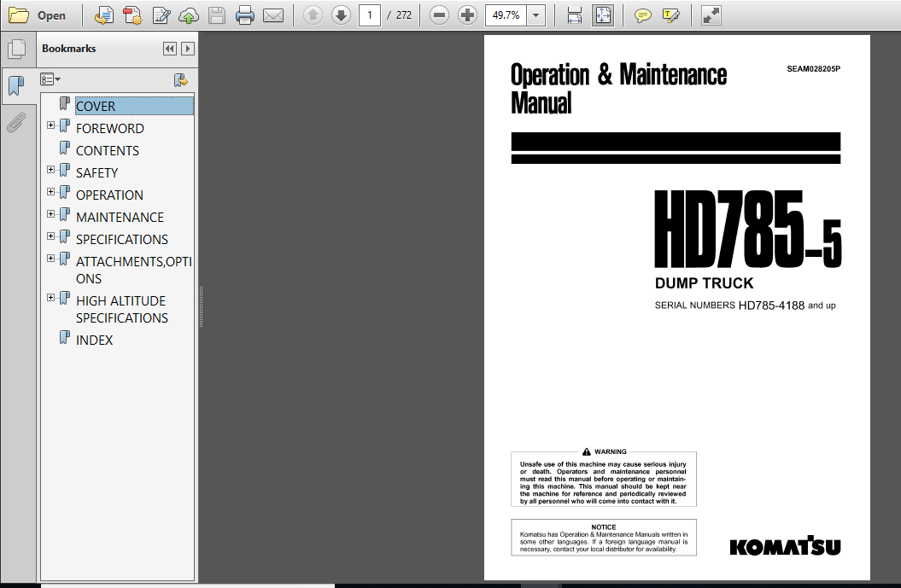Go to previous page with the up arrow

[313, 15]
